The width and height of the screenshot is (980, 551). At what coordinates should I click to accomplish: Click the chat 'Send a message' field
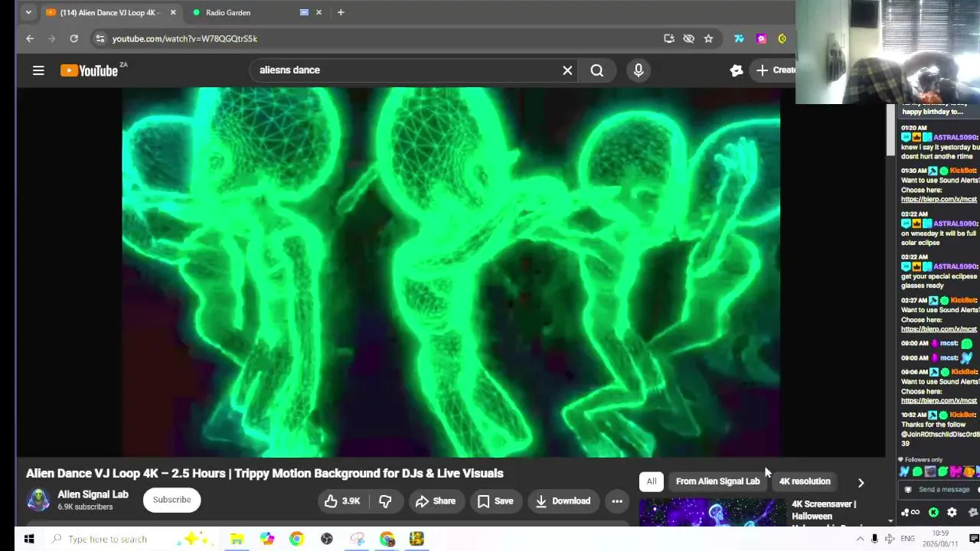click(943, 490)
